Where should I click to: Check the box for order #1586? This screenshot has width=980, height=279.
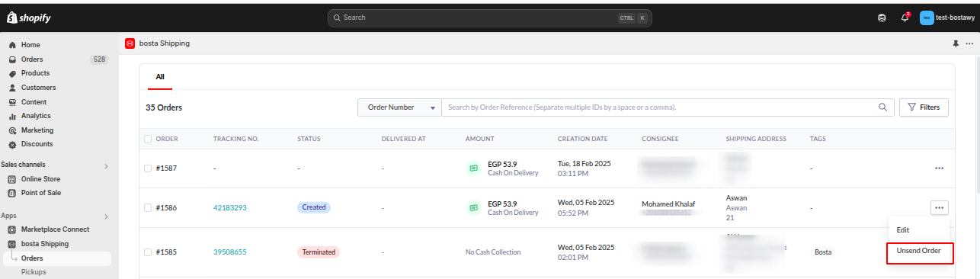point(148,207)
